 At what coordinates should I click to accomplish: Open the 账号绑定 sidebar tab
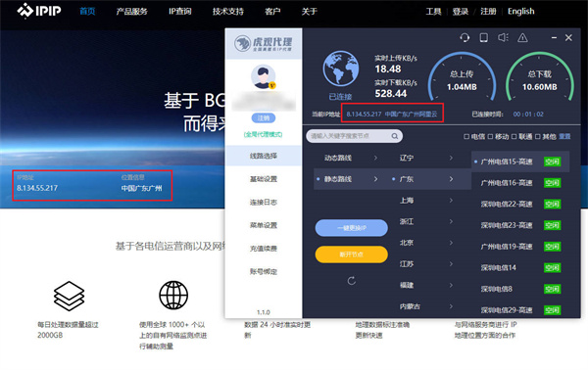pos(264,271)
